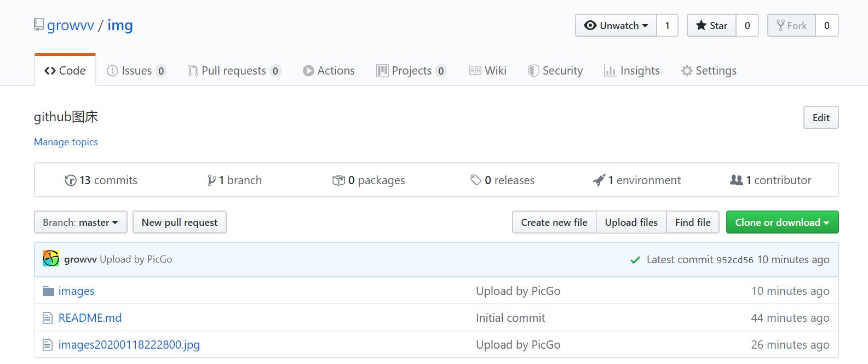Open the Issues tab
The height and width of the screenshot is (364, 868).
point(136,71)
